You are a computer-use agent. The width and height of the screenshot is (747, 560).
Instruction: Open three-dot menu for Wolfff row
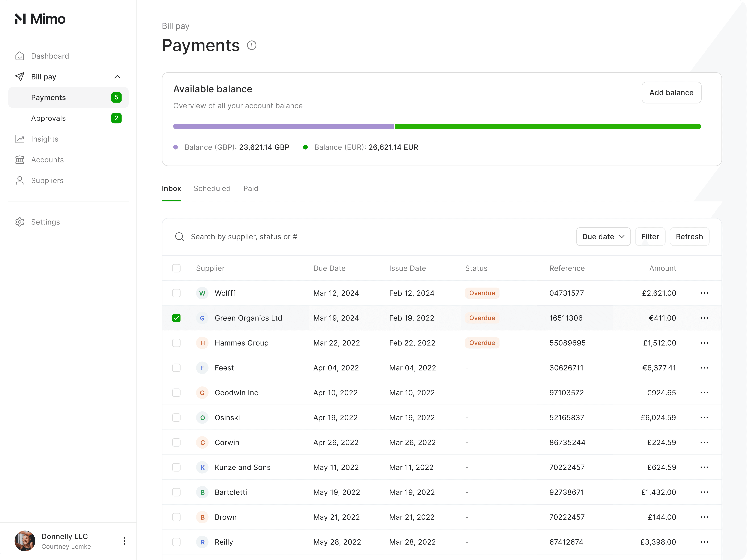(x=704, y=293)
